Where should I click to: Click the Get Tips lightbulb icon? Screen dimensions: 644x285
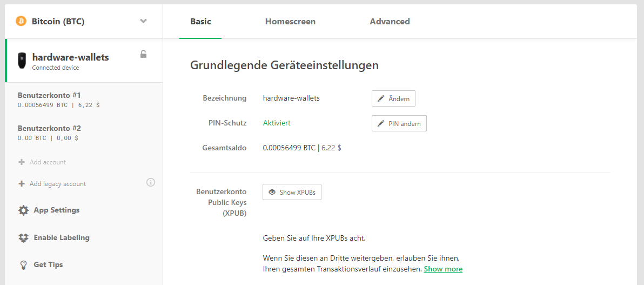tap(23, 265)
